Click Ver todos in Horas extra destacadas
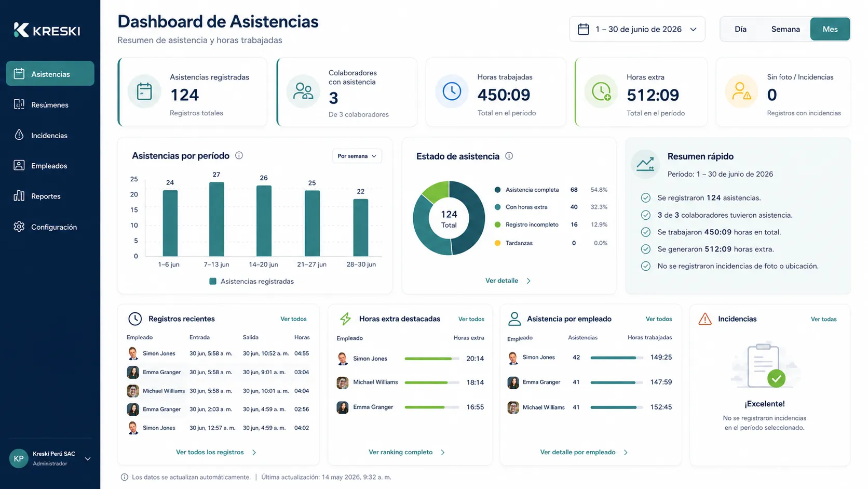 pos(471,319)
